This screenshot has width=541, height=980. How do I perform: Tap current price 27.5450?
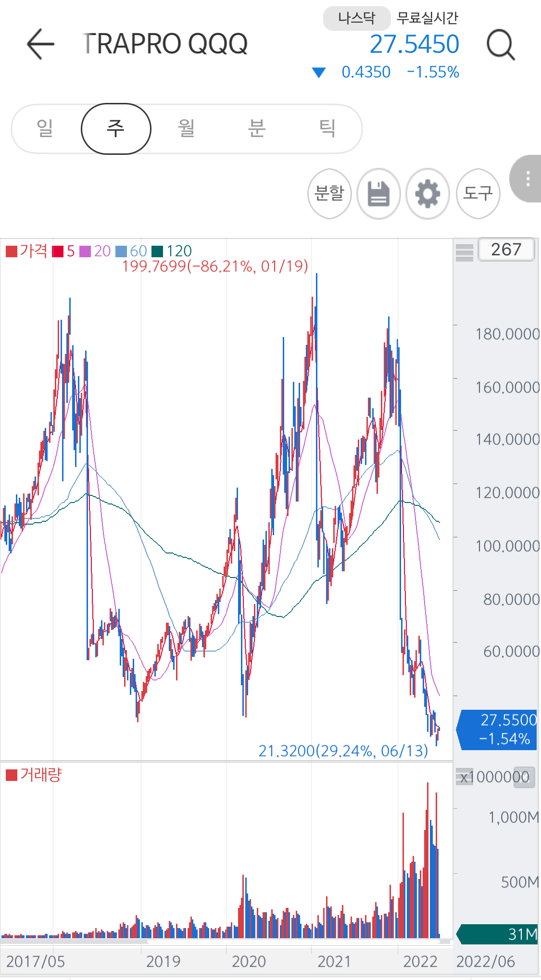tap(415, 44)
